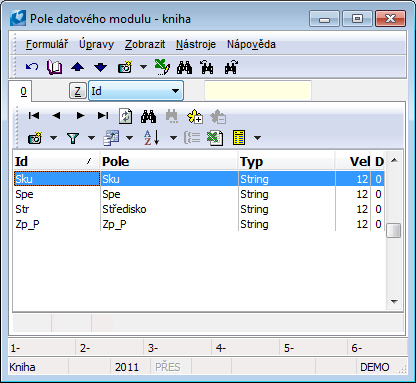The width and height of the screenshot is (416, 383).
Task: Go to last record
Action: (103, 116)
